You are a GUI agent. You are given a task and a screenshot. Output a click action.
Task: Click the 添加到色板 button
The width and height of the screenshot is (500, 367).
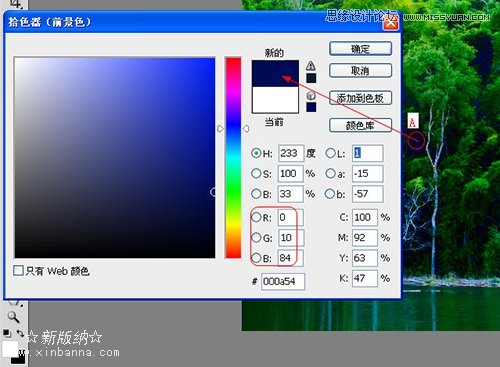point(360,98)
